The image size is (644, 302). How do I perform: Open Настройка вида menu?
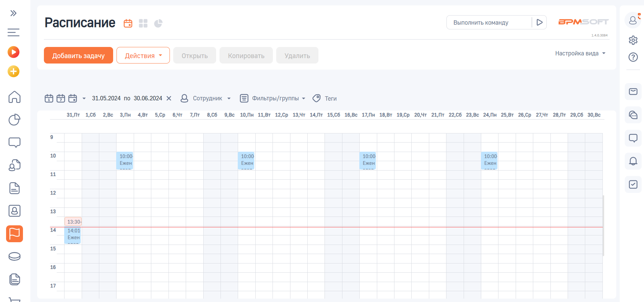[580, 53]
